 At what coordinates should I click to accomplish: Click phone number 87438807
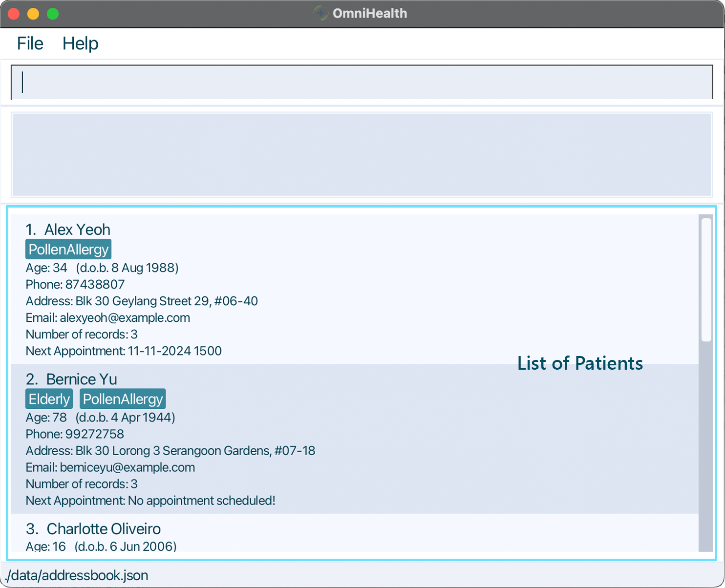coord(95,284)
